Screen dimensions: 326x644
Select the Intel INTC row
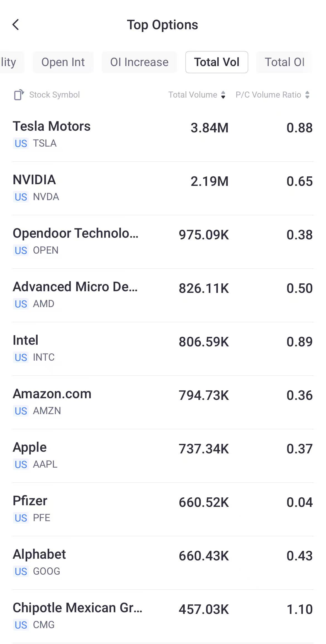[163, 348]
